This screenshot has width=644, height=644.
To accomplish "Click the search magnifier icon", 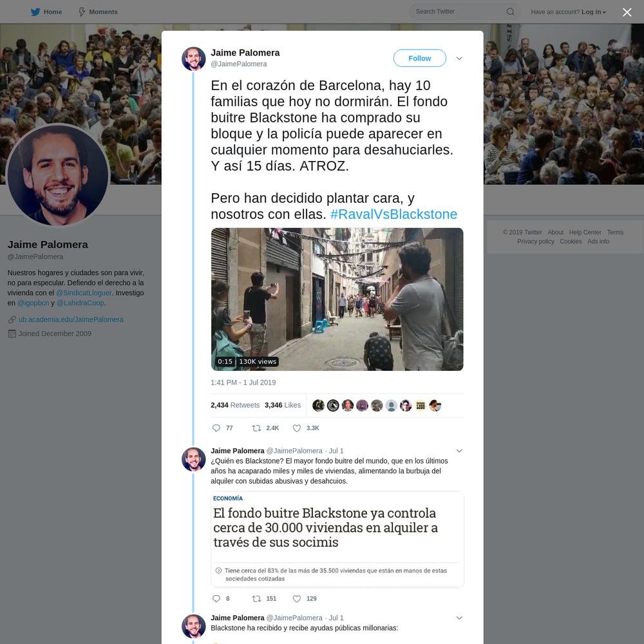I will click(510, 12).
